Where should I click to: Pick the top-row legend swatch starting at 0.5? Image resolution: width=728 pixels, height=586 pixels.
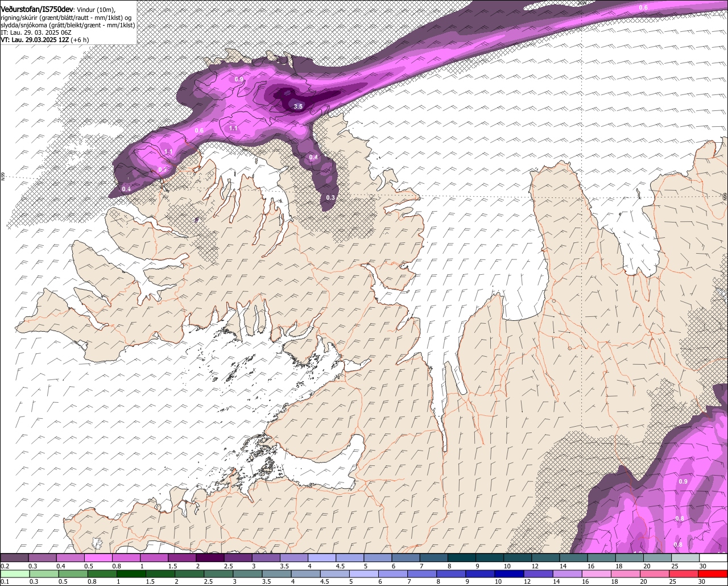point(98,558)
